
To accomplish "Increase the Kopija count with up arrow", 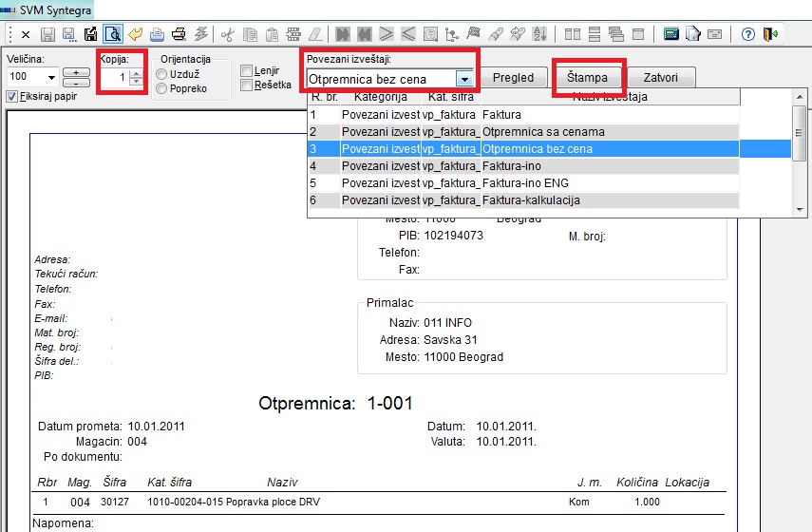I will tap(136, 74).
